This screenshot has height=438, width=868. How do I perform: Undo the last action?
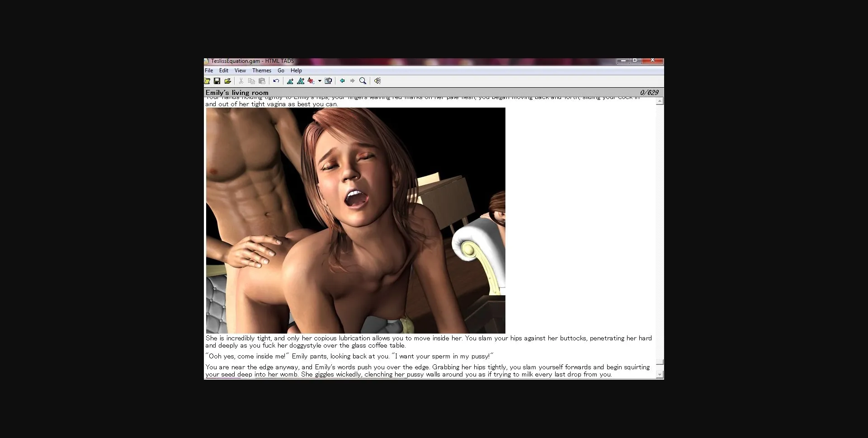tap(276, 80)
